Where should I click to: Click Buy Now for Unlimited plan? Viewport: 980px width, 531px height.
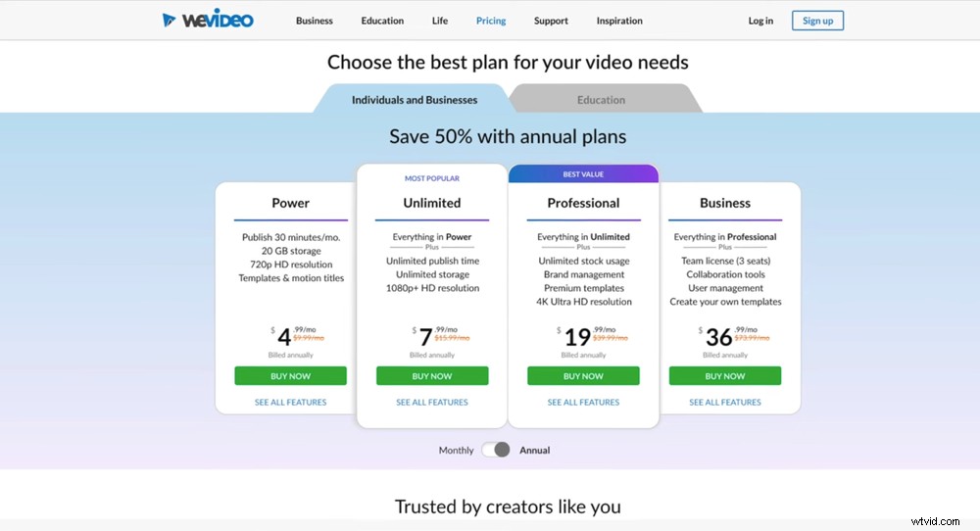pos(432,376)
